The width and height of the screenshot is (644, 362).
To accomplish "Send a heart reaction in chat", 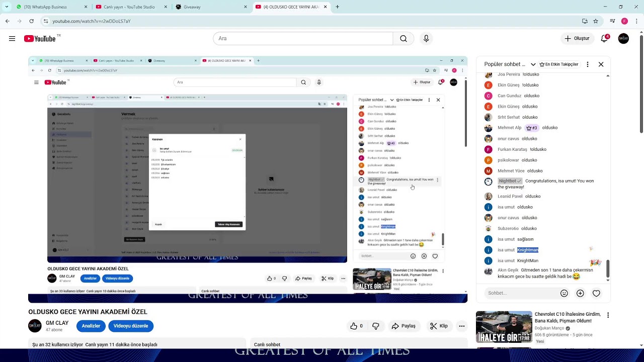I will click(596, 293).
